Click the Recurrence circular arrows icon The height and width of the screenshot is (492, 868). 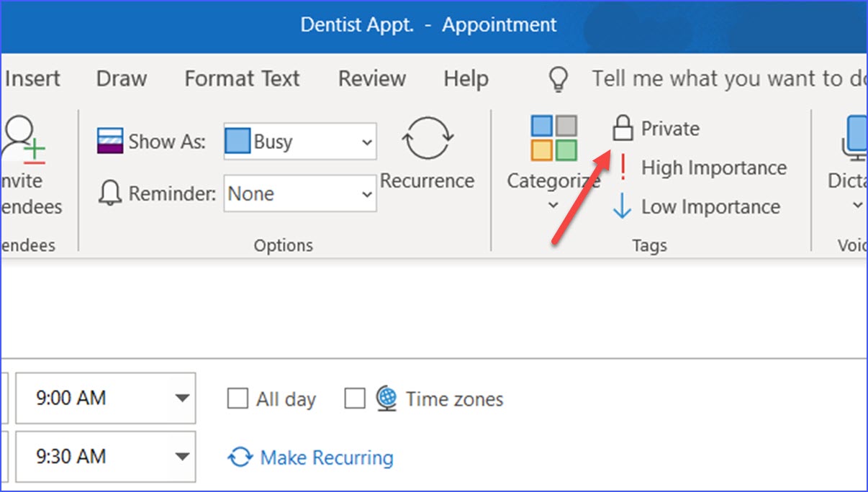coord(428,140)
